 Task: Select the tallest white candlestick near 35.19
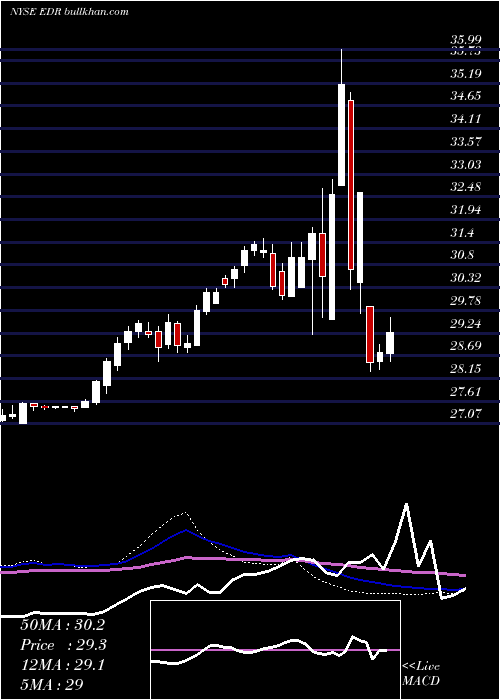click(x=342, y=135)
